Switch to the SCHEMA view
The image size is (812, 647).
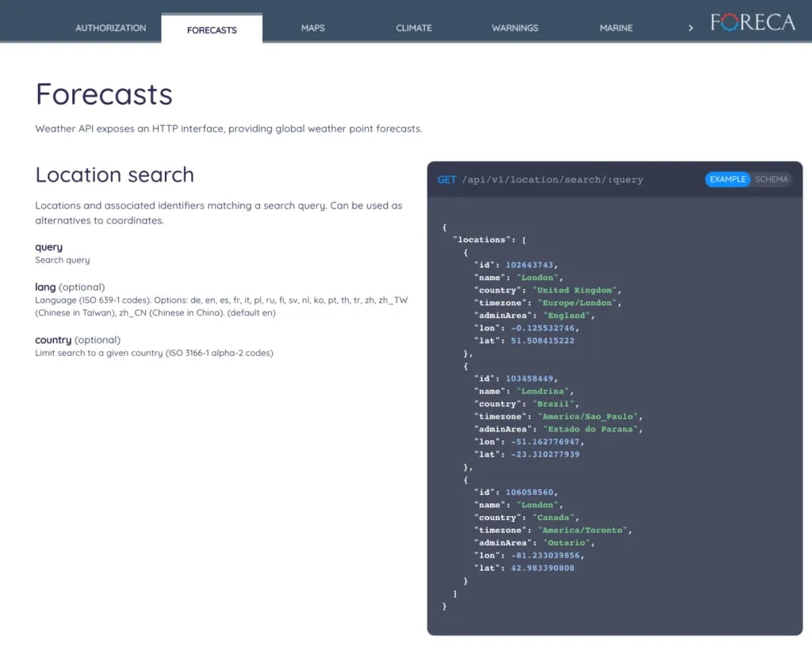pos(771,179)
